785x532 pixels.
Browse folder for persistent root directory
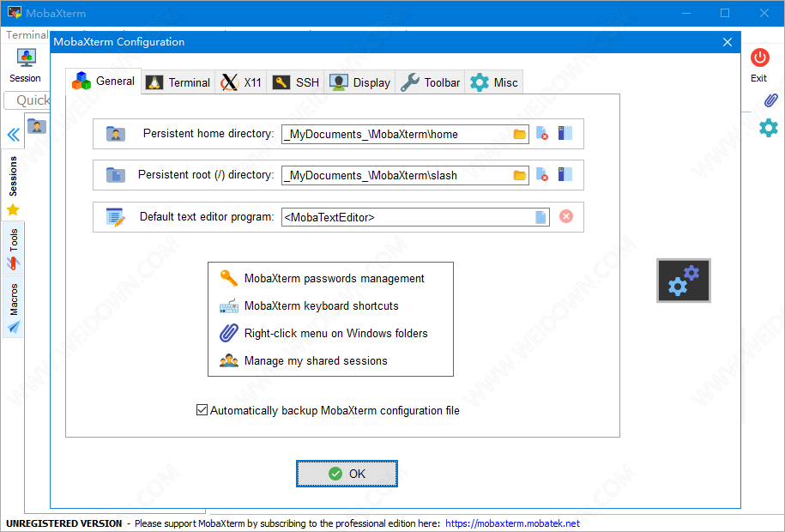tap(519, 175)
